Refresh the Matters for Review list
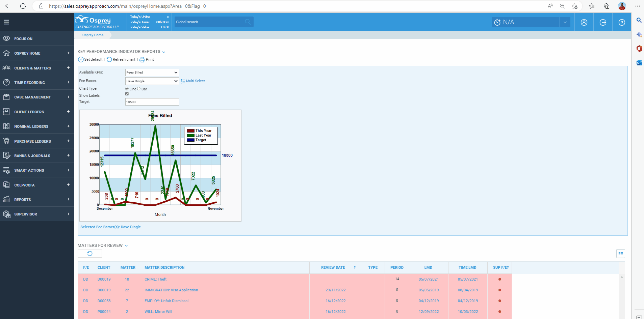Viewport: 644px width, 319px height. pyautogui.click(x=89, y=253)
